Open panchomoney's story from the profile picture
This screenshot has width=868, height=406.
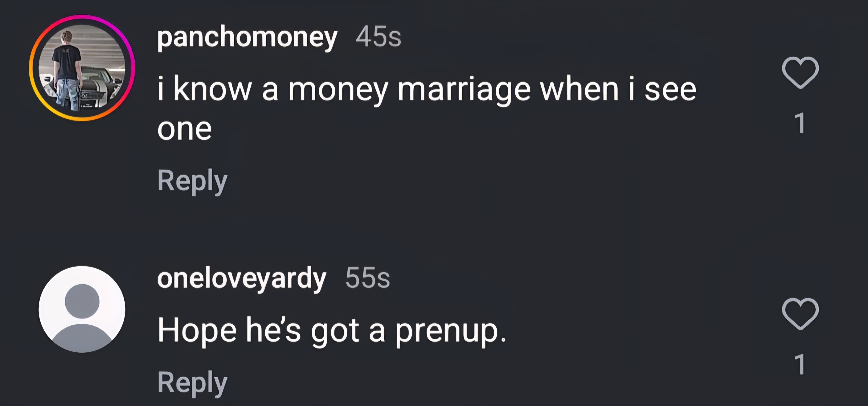(x=82, y=68)
